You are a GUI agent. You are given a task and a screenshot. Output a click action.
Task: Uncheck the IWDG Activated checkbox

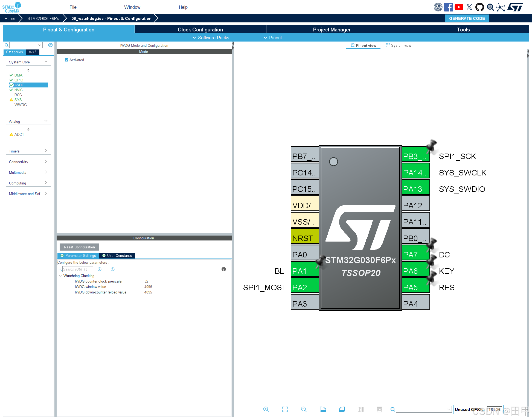[66, 60]
